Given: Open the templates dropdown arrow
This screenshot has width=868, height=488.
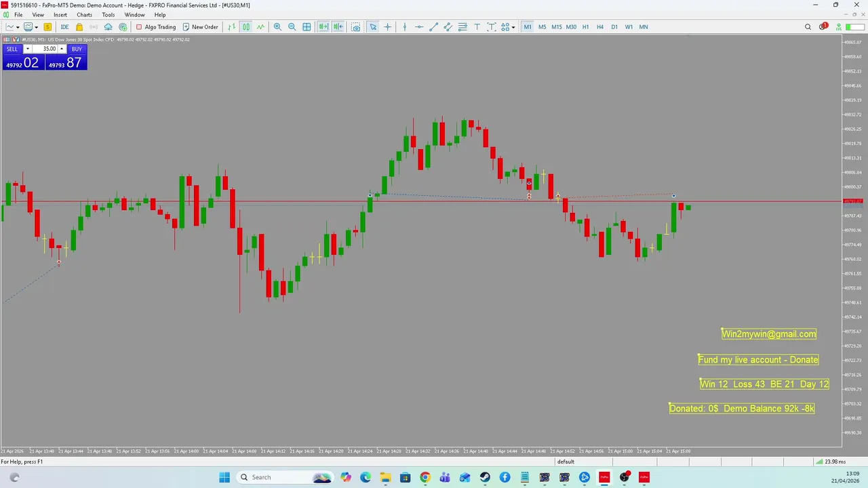Looking at the screenshot, I should pyautogui.click(x=35, y=27).
